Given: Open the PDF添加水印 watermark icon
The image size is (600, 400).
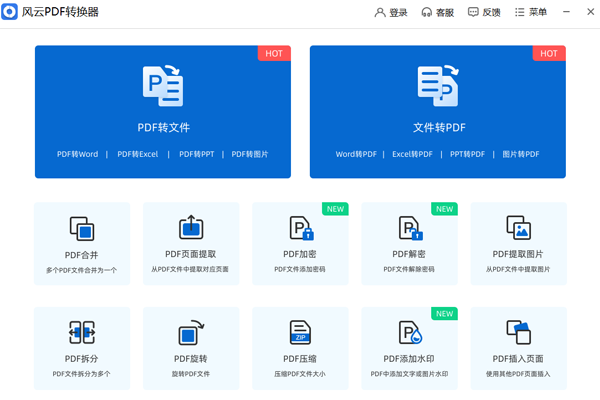Looking at the screenshot, I should point(409,333).
